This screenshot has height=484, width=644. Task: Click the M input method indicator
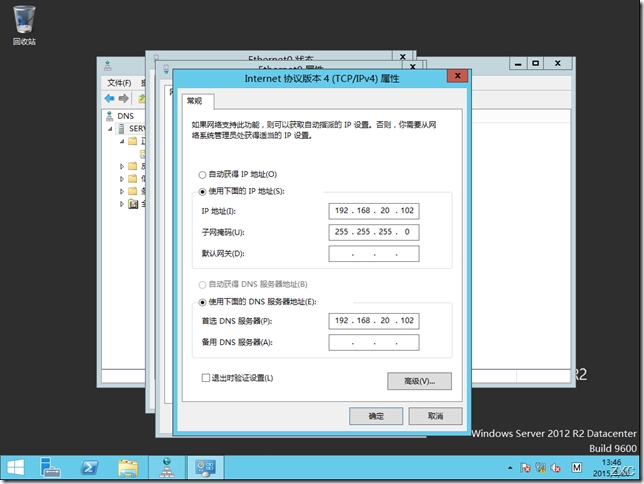point(577,468)
